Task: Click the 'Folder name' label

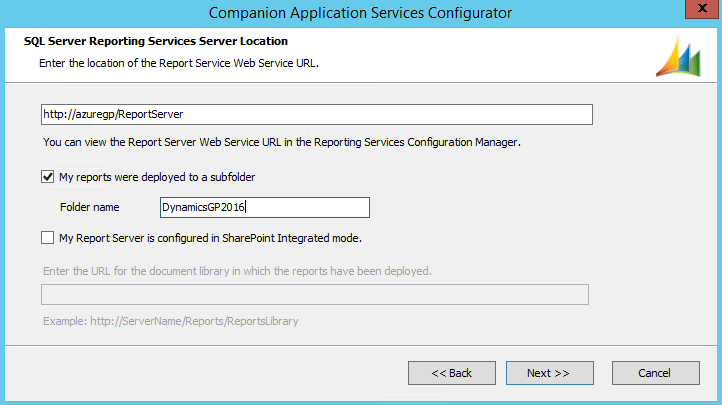Action: (x=90, y=207)
